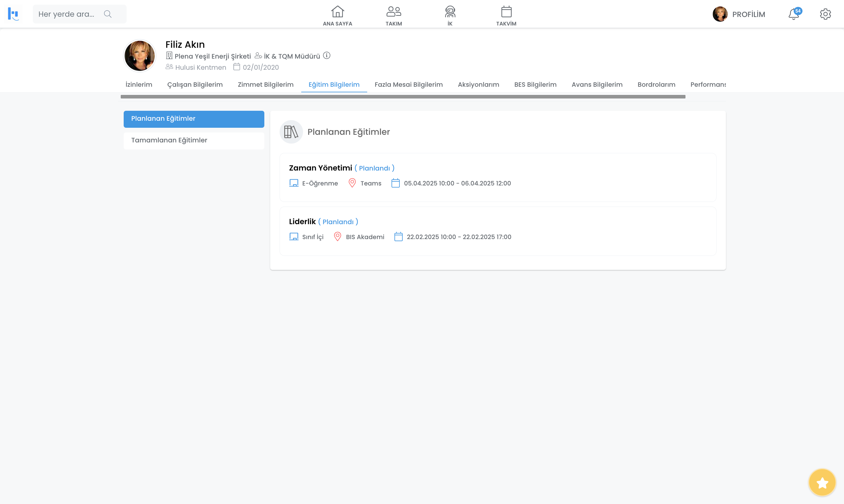Select Planlanan Eğitimler sidebar item
844x504 pixels.
tap(194, 119)
